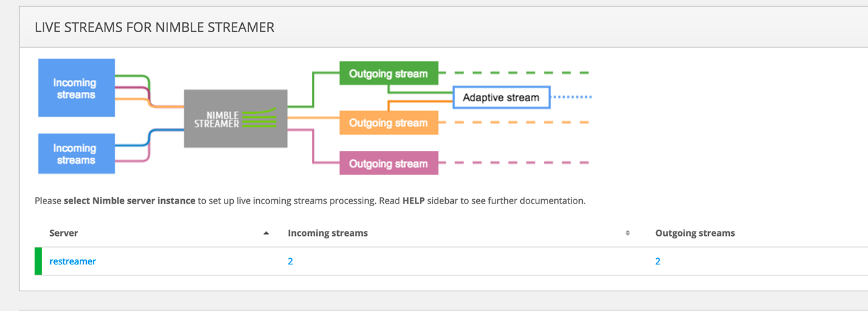The width and height of the screenshot is (868, 311).
Task: Click the 'select Nimble server instance' text
Action: pos(130,201)
